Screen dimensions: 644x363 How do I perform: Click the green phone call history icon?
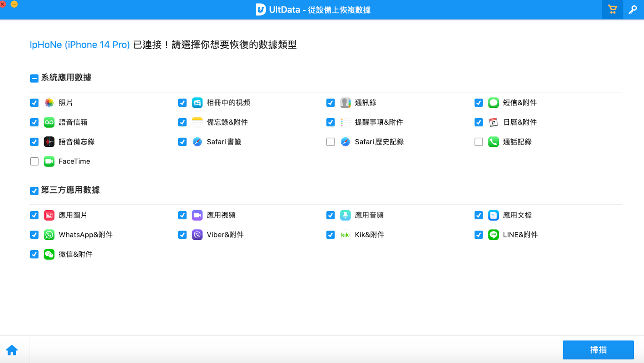click(x=493, y=142)
